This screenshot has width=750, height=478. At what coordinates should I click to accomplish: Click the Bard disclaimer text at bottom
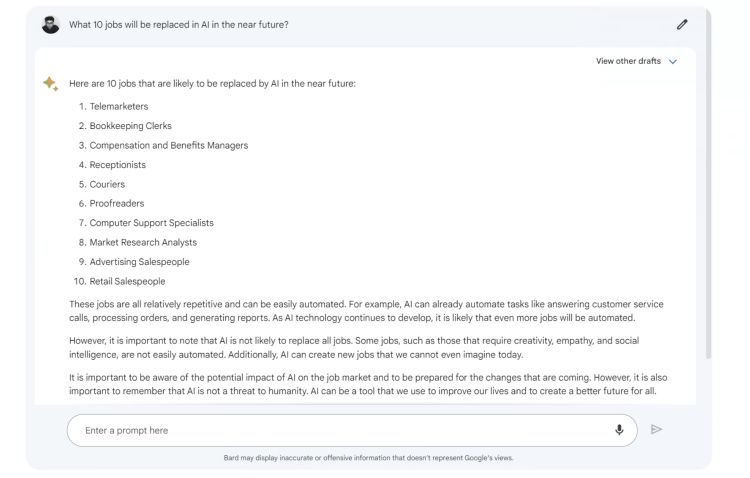point(368,458)
